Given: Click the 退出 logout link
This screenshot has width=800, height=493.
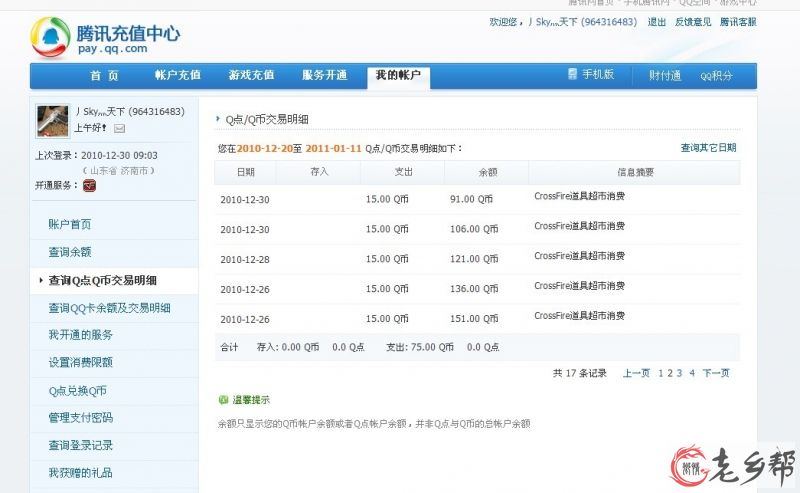Looking at the screenshot, I should tap(656, 22).
